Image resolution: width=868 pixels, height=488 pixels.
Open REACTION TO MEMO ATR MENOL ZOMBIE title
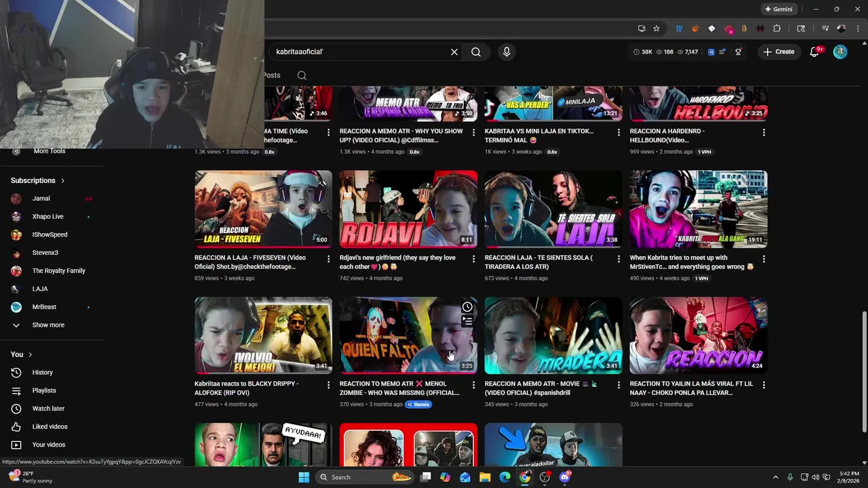point(400,388)
